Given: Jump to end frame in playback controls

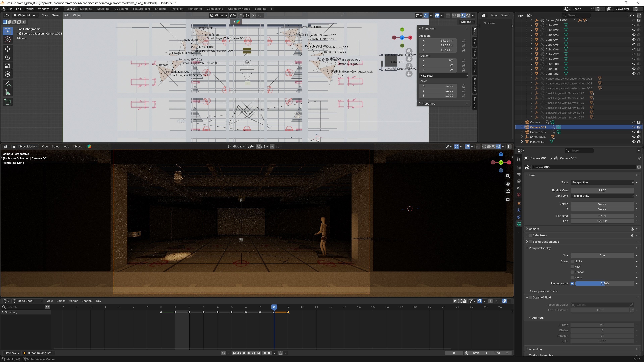Looking at the screenshot, I should 259,353.
